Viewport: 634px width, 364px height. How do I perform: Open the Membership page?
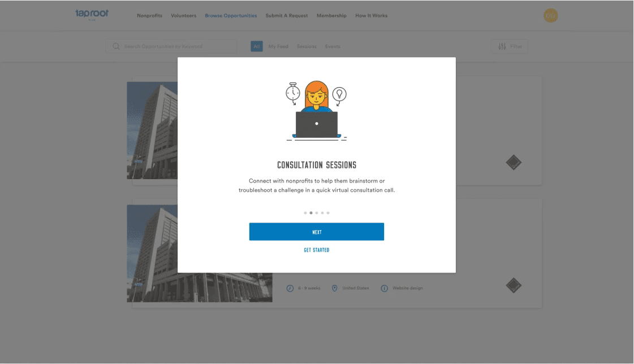click(331, 16)
